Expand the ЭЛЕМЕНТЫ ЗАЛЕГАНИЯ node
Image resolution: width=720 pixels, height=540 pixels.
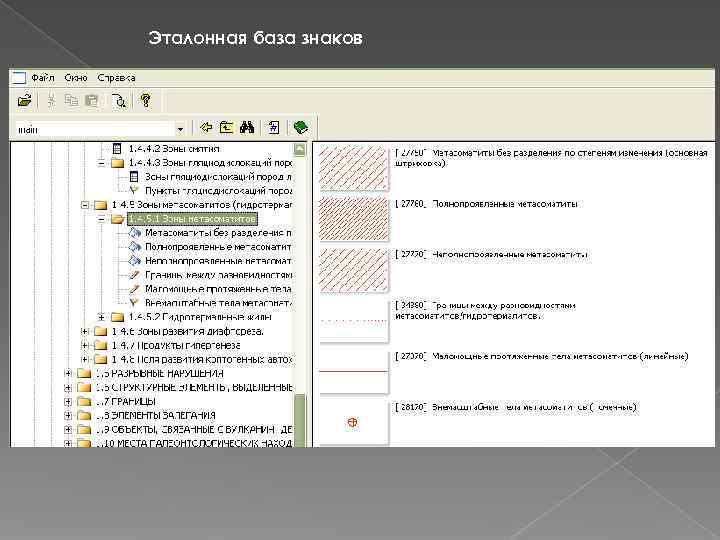68,415
